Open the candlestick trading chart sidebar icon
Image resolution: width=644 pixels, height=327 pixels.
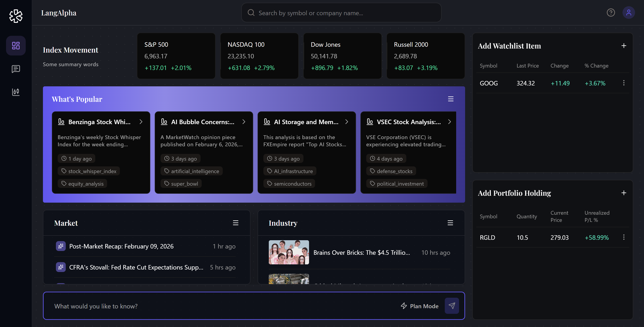tap(16, 92)
